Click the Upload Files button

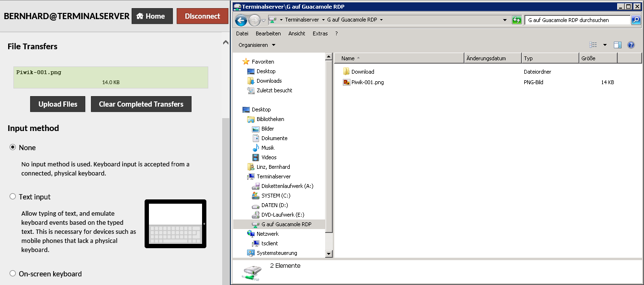(x=58, y=104)
